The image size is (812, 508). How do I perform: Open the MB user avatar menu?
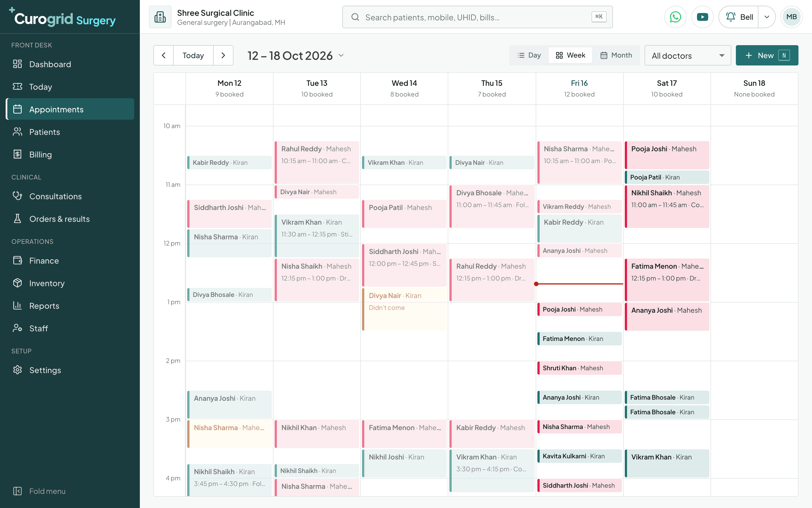pyautogui.click(x=791, y=17)
